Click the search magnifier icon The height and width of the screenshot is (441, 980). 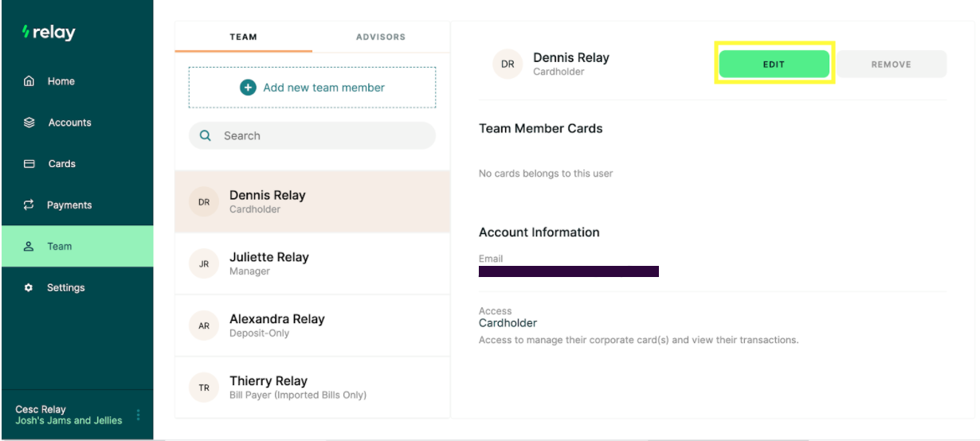coord(206,136)
